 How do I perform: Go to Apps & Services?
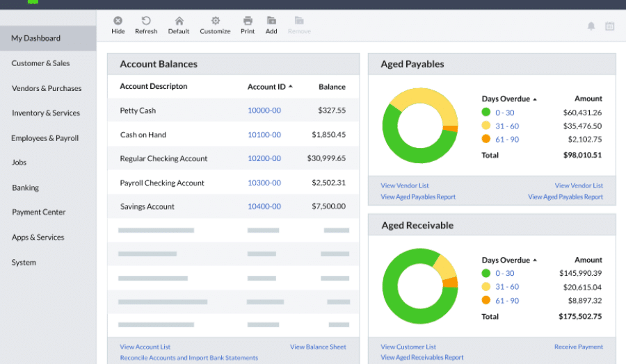tap(38, 238)
